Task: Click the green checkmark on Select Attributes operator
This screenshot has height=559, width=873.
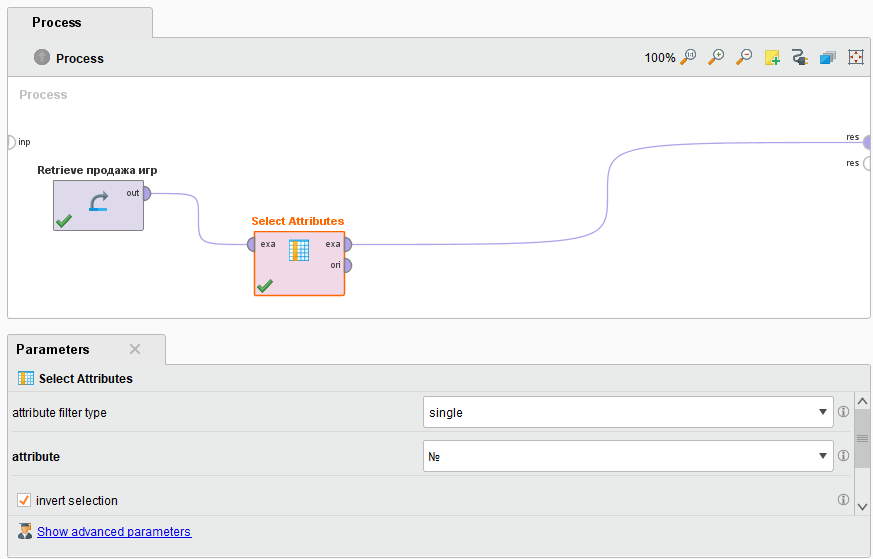Action: [264, 286]
